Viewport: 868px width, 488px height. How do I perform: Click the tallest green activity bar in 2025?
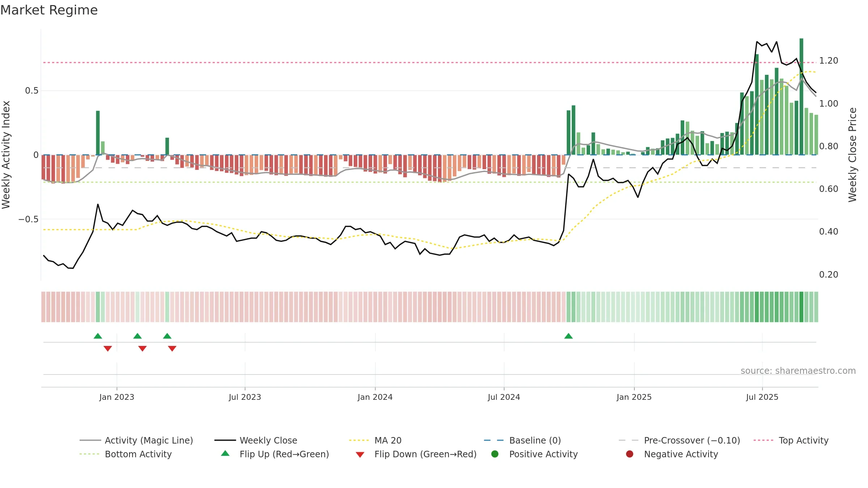coord(801,97)
